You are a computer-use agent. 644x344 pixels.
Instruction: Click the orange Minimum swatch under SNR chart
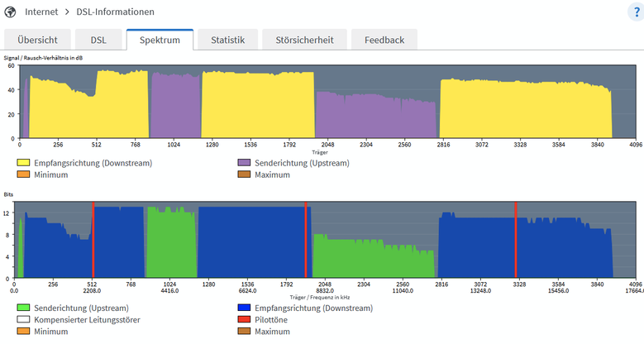(23, 174)
